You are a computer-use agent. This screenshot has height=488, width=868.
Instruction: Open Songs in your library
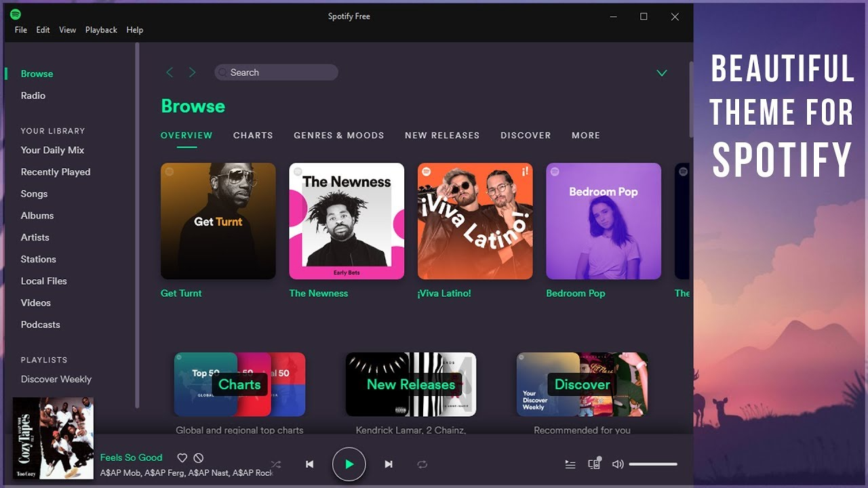point(34,194)
